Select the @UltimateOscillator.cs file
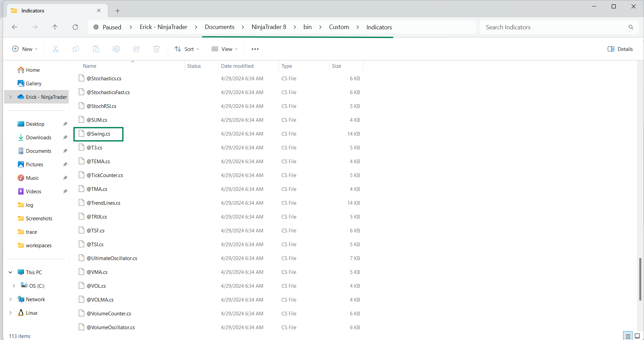This screenshot has height=340, width=644. tap(112, 258)
